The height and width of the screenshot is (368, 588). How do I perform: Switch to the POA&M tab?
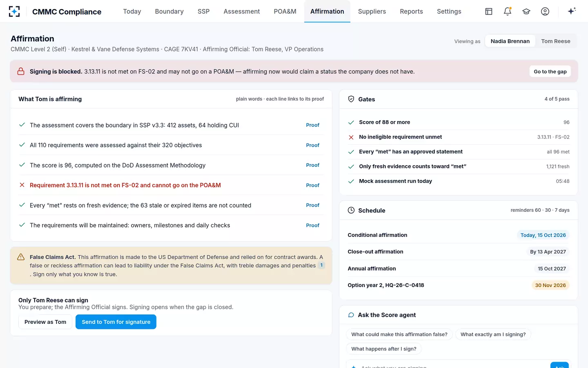click(285, 11)
